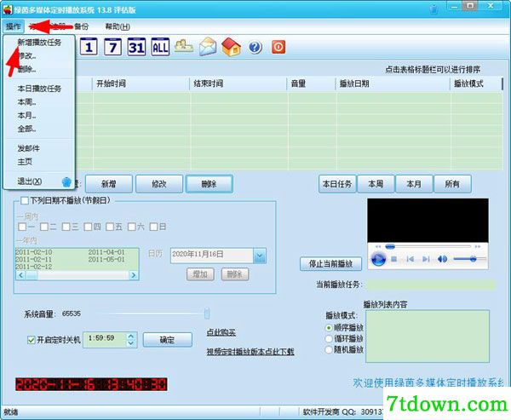Click the "1" today's tasks calendar icon

[89, 47]
